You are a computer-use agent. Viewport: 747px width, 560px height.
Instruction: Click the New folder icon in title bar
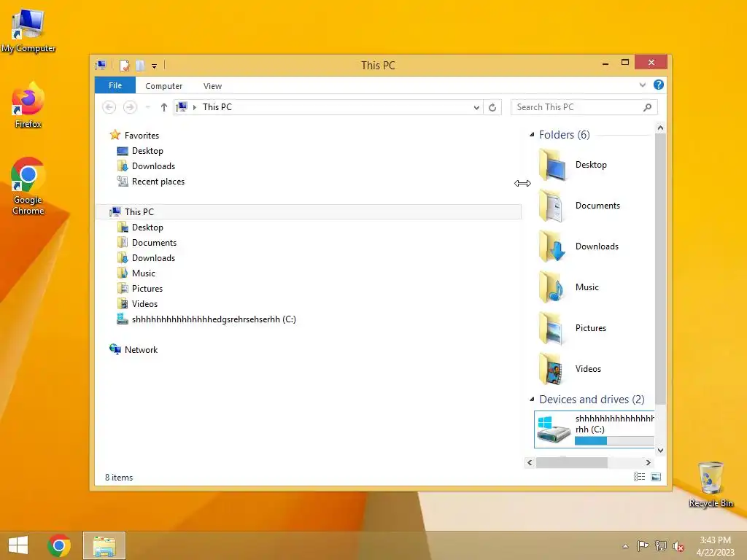pyautogui.click(x=139, y=65)
